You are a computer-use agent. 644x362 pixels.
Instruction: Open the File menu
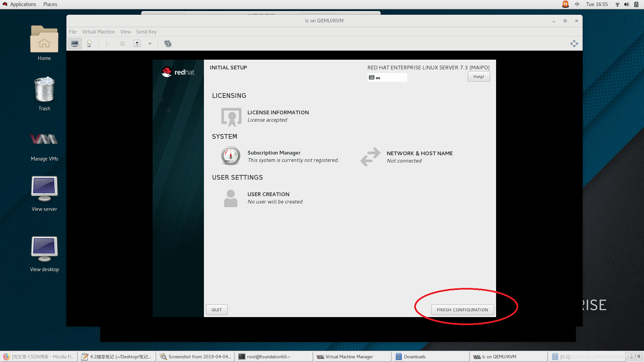(x=73, y=32)
